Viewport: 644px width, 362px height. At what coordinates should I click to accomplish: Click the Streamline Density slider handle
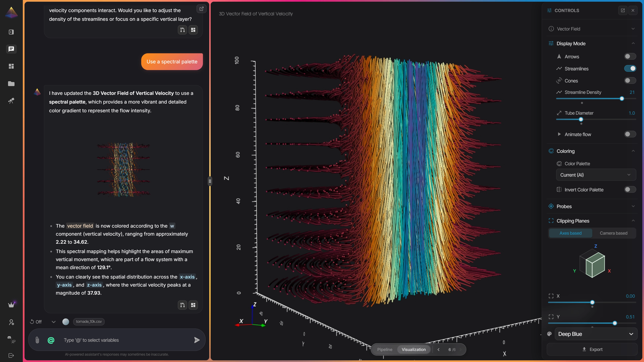622,99
